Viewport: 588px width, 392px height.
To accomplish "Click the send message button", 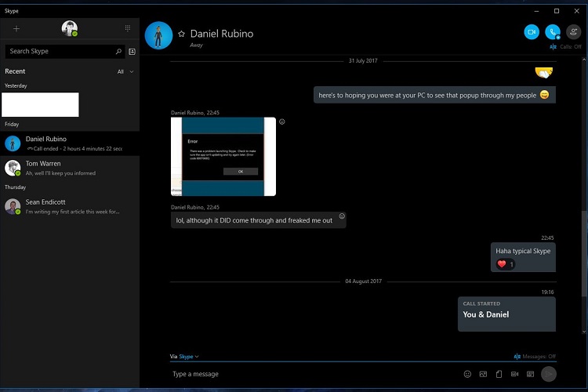I will tap(549, 374).
